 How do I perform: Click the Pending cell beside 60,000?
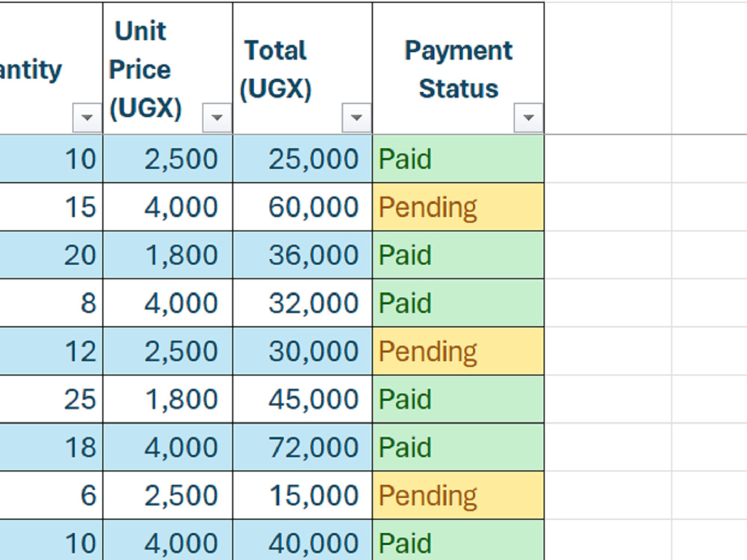point(459,207)
